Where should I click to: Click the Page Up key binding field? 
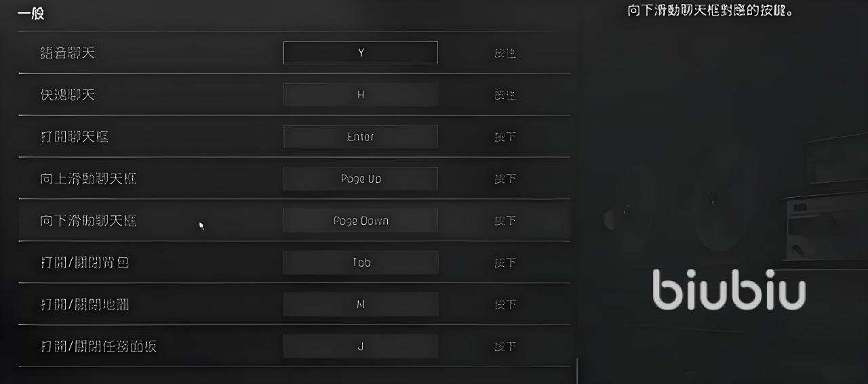360,179
